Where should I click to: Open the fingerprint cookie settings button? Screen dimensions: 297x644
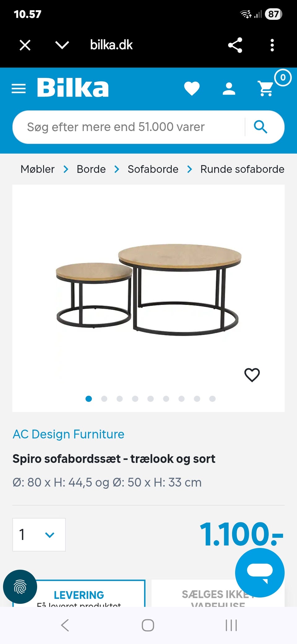click(x=20, y=587)
